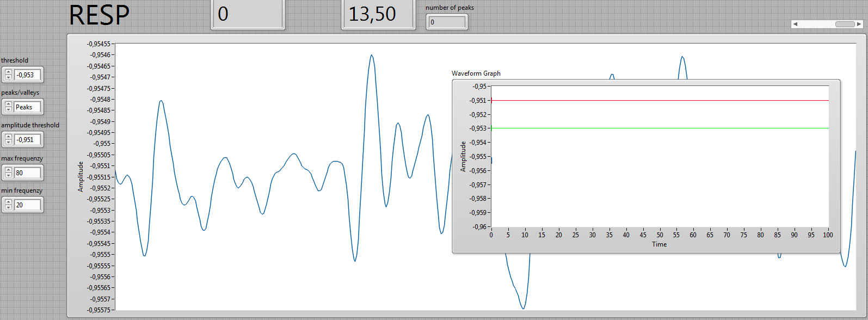Click the -0,96 y-axis value on Waveform Graph
868x320 pixels.
point(479,227)
